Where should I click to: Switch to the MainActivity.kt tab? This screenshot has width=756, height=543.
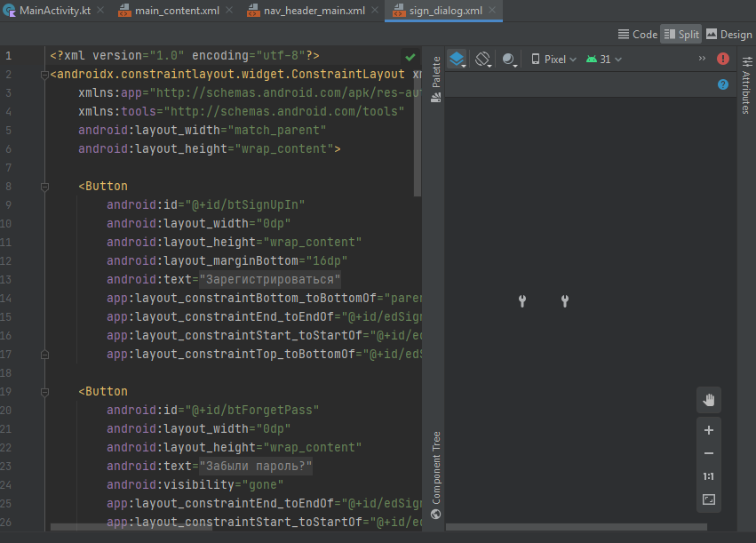(x=54, y=10)
